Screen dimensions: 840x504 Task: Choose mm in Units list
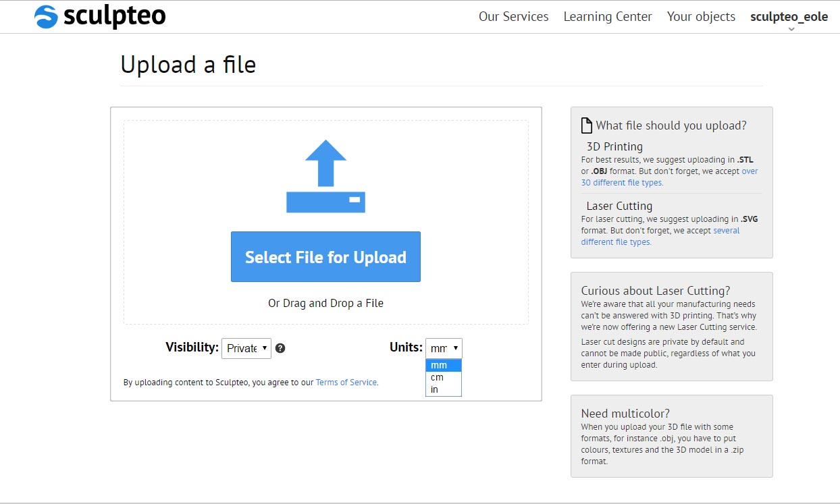(x=444, y=366)
